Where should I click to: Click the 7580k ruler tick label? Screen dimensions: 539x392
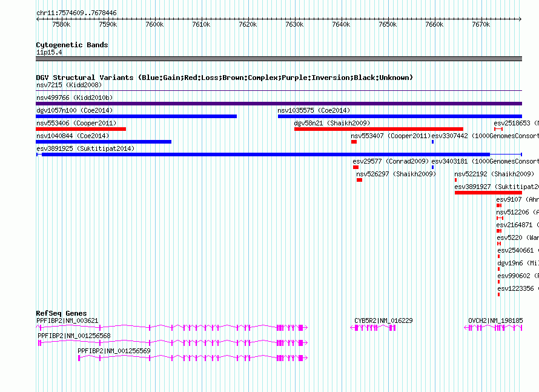pos(62,24)
